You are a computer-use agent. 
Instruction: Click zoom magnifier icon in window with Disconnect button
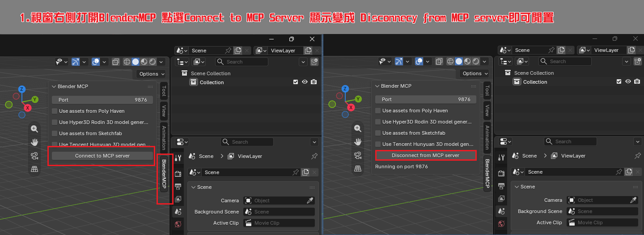point(358,128)
